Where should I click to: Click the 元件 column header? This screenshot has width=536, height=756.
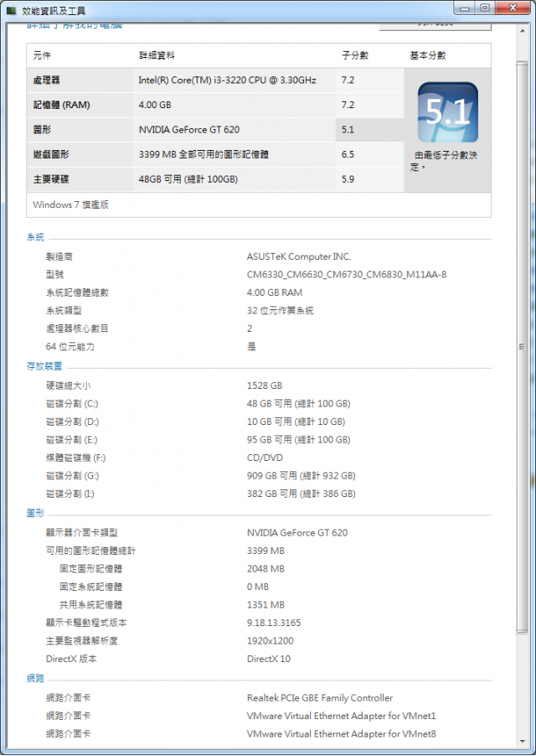point(42,55)
